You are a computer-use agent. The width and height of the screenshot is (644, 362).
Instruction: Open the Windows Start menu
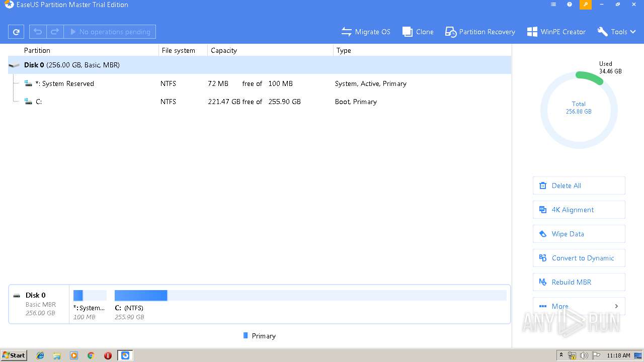(14, 355)
